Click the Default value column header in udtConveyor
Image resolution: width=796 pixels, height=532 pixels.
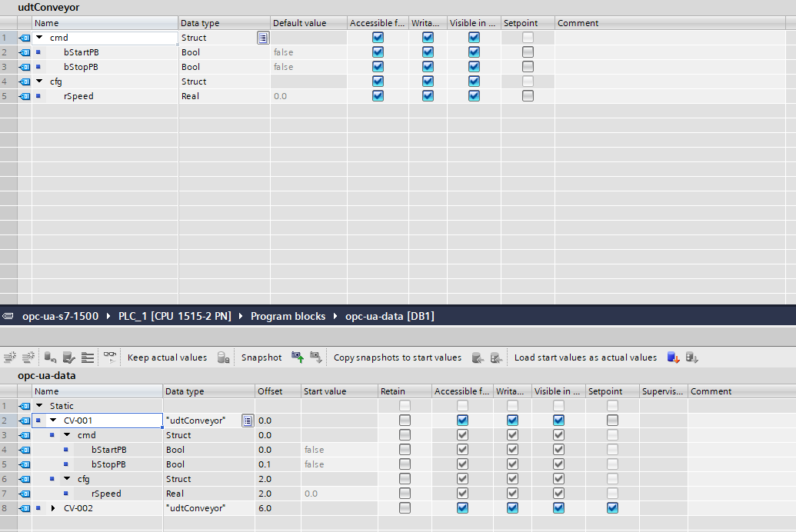[308, 23]
